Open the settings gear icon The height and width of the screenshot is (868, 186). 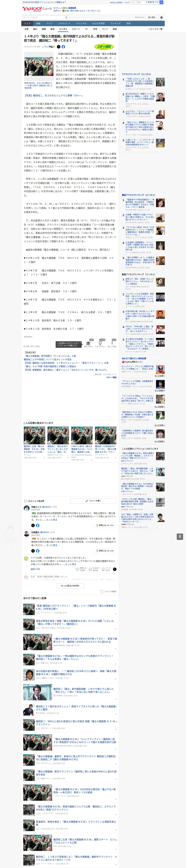pos(161,18)
